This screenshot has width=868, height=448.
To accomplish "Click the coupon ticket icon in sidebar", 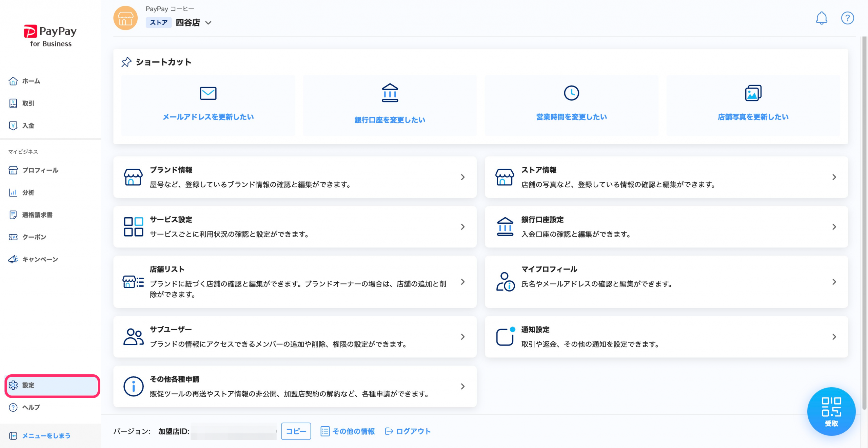I will [13, 237].
